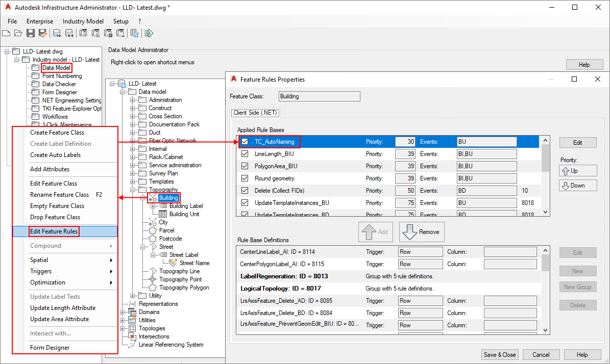Image resolution: width=610 pixels, height=364 pixels.
Task: Open the Triggers submenu in context menu
Action: tap(65, 271)
